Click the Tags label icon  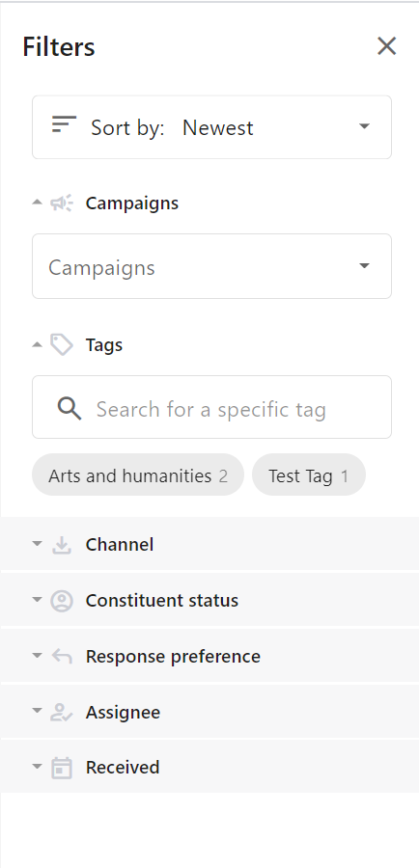(62, 344)
